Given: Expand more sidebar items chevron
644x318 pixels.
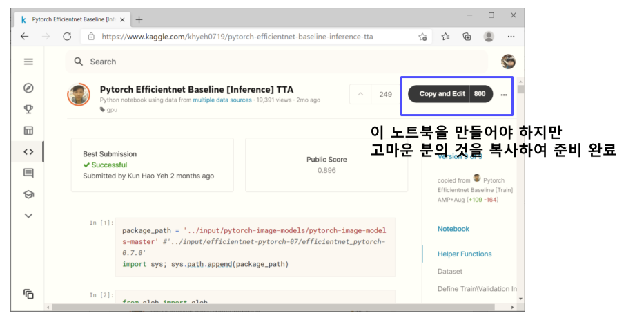Looking at the screenshot, I should pos(28,216).
